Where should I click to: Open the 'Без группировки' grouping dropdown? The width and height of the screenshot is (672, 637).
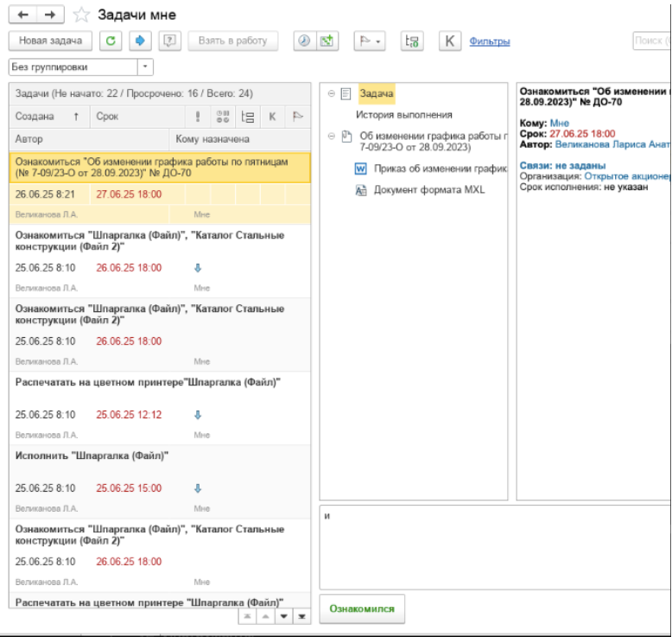[145, 67]
